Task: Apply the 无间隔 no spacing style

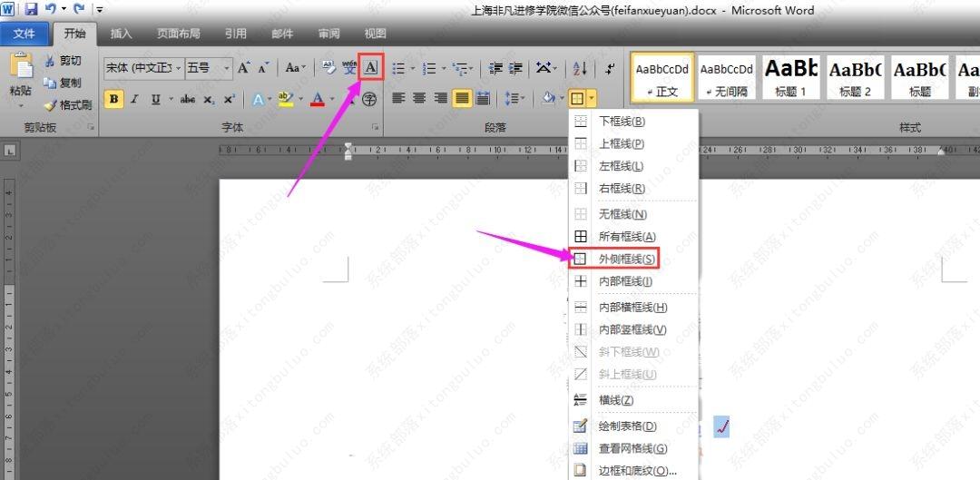Action: click(x=726, y=77)
